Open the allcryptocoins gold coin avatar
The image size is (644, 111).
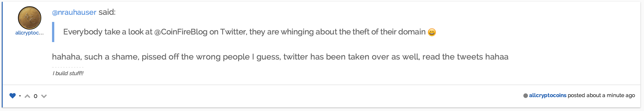point(30,18)
